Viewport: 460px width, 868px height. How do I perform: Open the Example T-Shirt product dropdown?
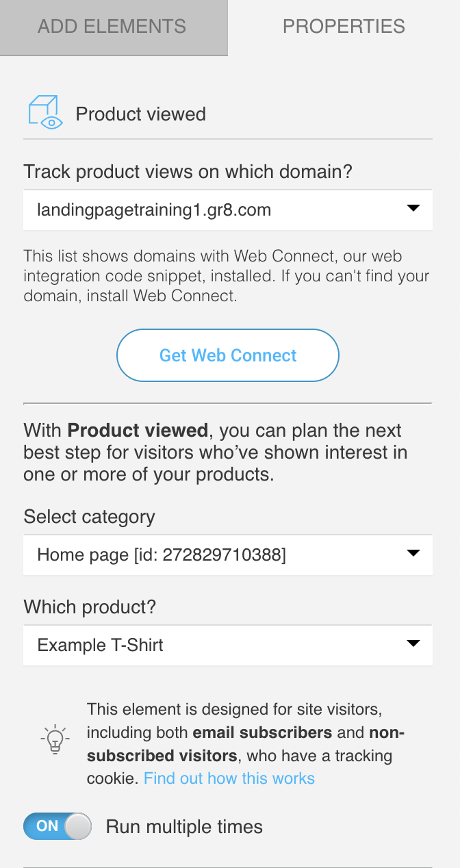click(228, 645)
